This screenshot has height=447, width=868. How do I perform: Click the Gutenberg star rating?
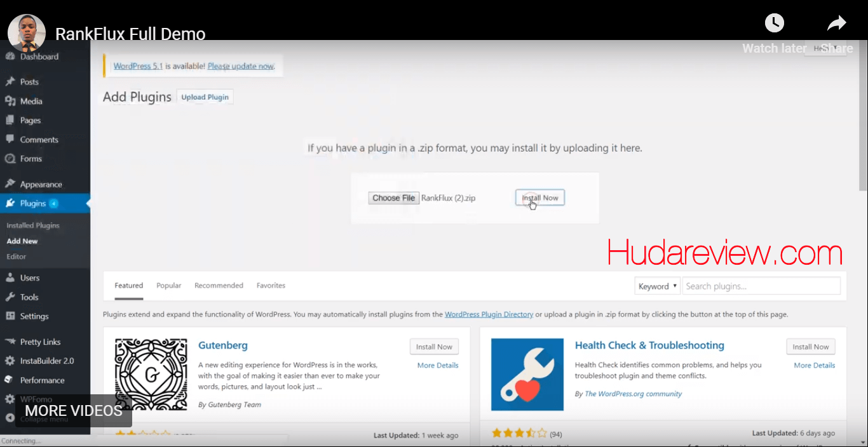pos(143,435)
